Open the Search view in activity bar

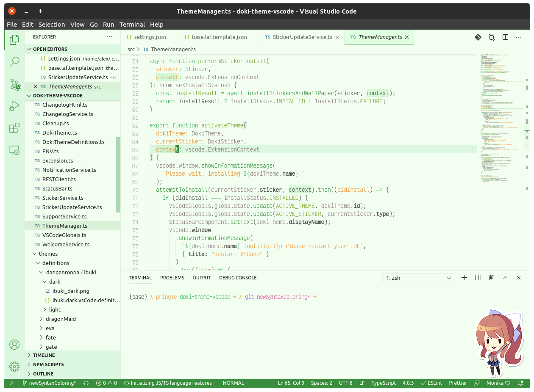[14, 62]
